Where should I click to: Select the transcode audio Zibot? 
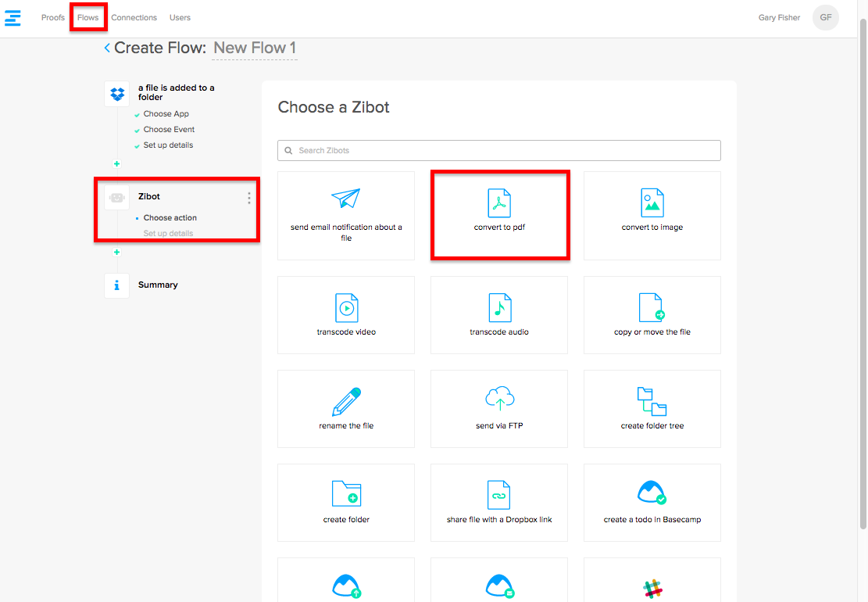[x=499, y=315]
